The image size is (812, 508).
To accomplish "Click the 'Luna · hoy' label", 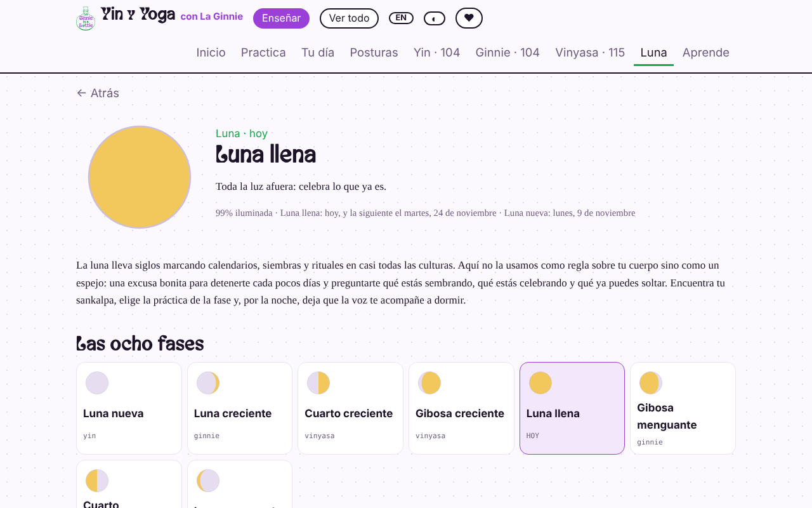I will (242, 133).
